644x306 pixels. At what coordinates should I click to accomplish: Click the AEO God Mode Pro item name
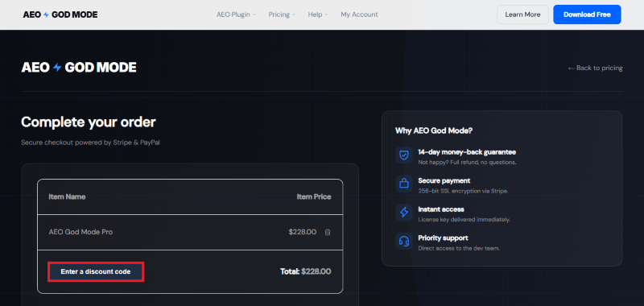[x=80, y=232]
